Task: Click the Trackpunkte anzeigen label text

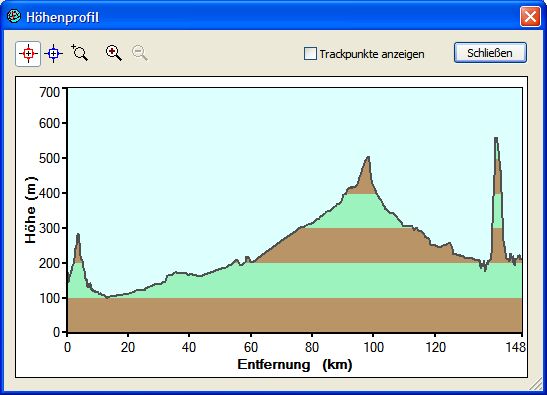Action: [x=372, y=54]
